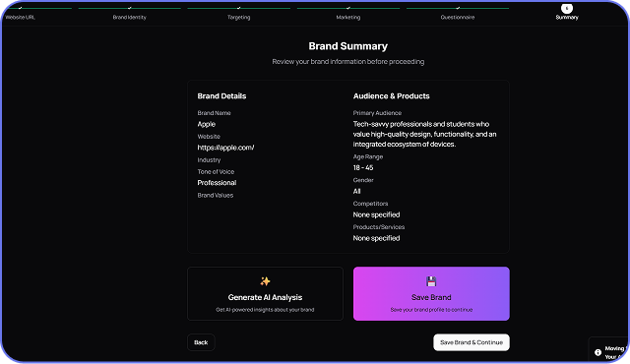The width and height of the screenshot is (630, 364).
Task: Click the Targeting step checkmark
Action: 238,8
